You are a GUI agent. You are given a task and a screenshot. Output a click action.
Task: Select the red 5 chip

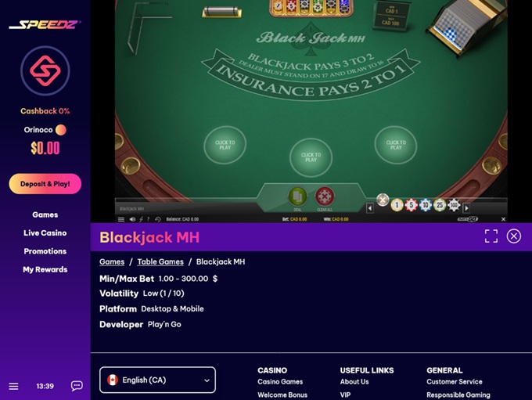(412, 205)
